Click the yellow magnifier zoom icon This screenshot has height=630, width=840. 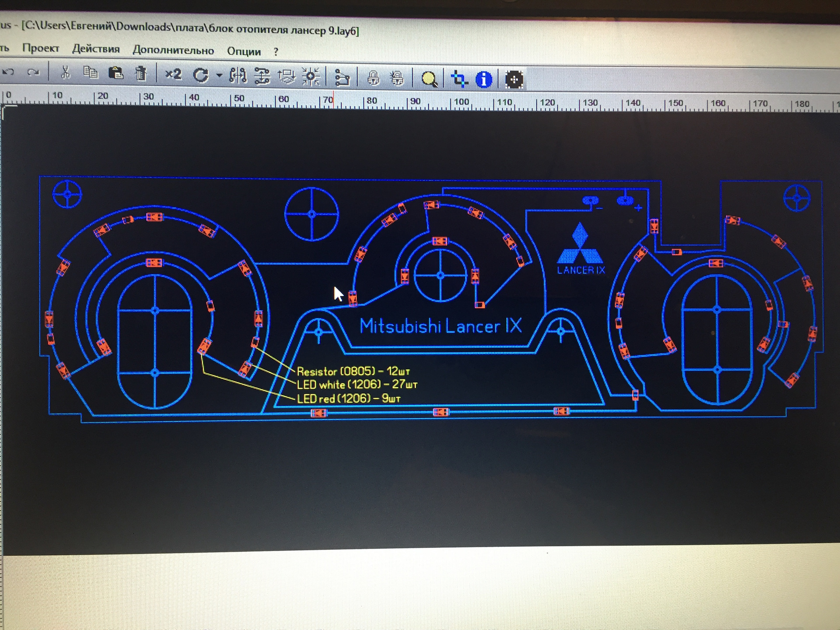click(x=429, y=79)
